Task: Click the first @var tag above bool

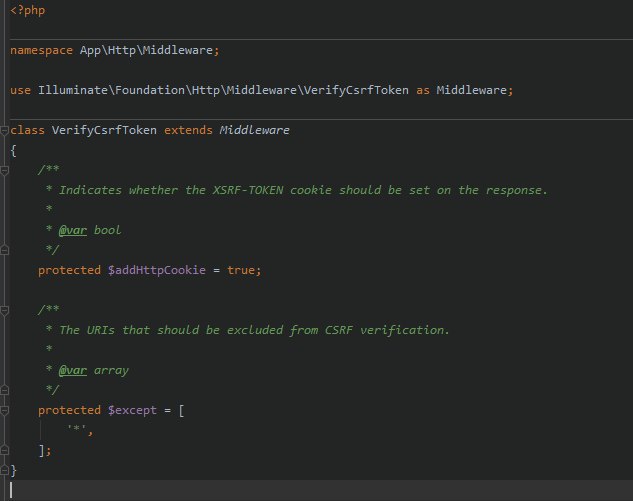Action: 73,230
